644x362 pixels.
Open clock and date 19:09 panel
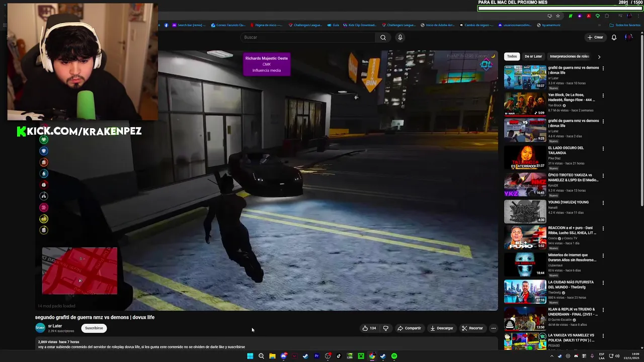(x=631, y=356)
